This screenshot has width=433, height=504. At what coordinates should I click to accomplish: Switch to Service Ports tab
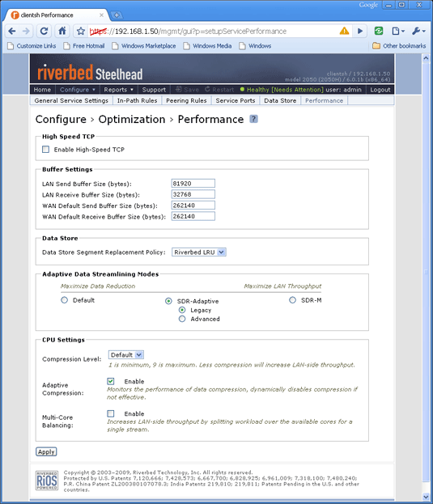coord(236,100)
